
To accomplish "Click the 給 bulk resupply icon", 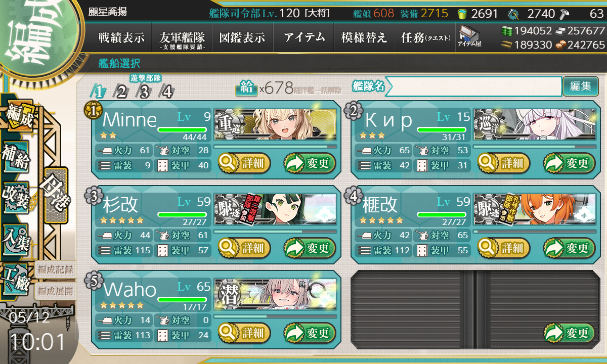I will [246, 88].
